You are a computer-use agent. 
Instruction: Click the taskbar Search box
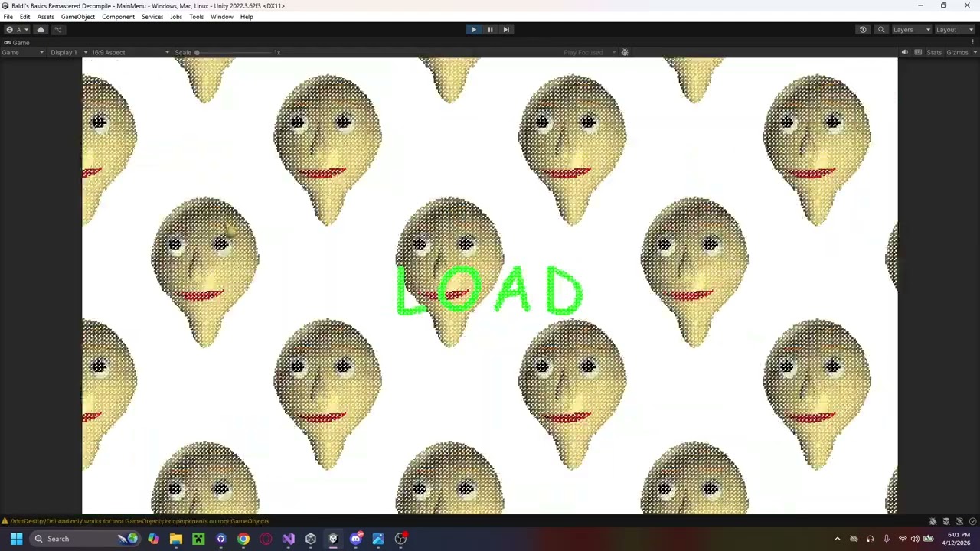point(84,539)
